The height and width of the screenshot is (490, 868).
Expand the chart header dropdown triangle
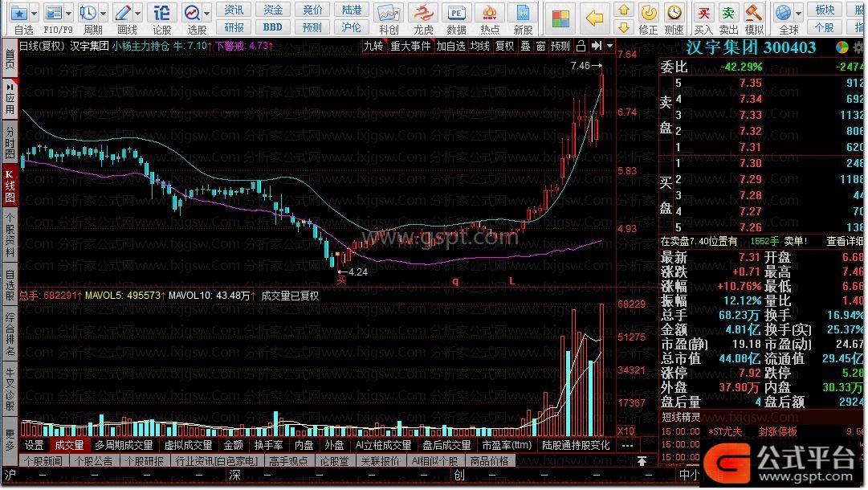tap(610, 46)
